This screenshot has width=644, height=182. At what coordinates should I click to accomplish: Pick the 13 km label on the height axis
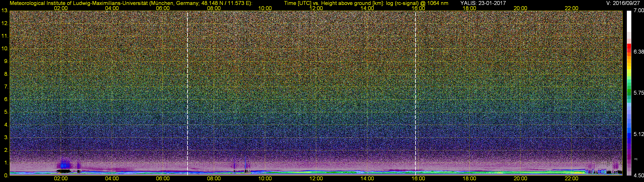[x=5, y=10]
